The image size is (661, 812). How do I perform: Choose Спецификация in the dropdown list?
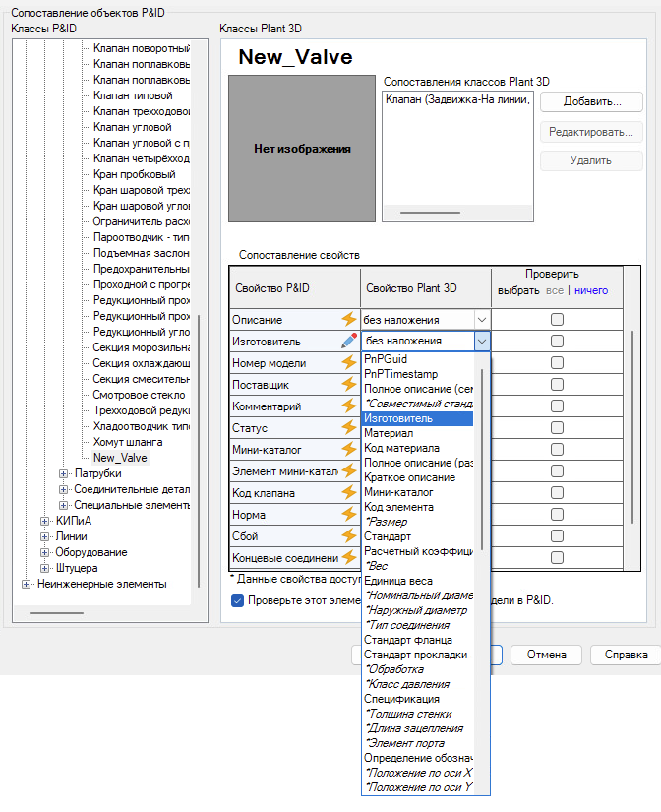417,699
